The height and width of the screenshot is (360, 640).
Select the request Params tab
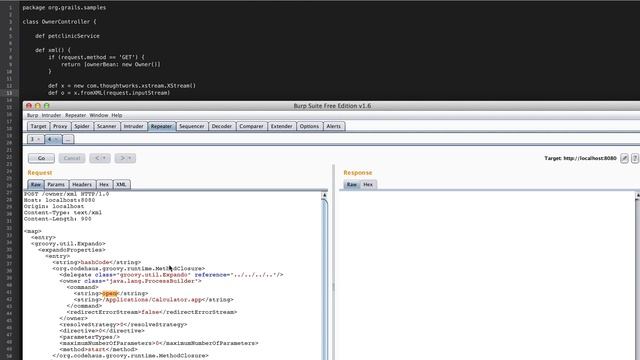[56, 184]
